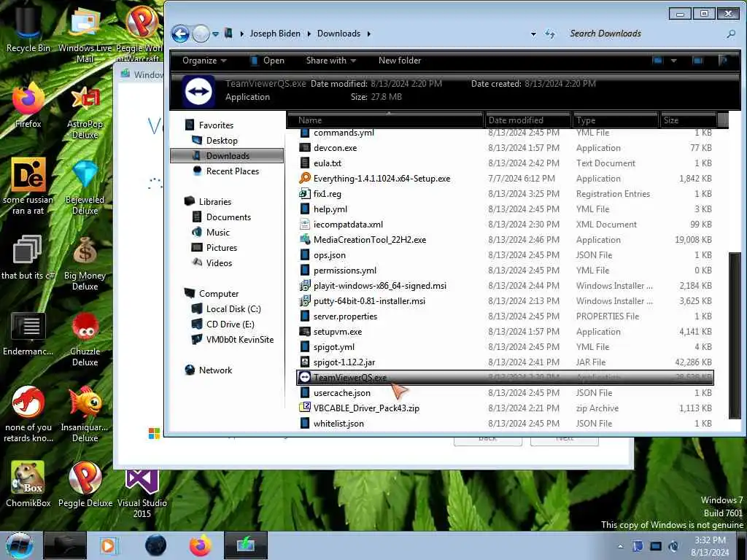The image size is (747, 560).
Task: Click the vertical scrollbar of file list
Action: tap(735, 335)
